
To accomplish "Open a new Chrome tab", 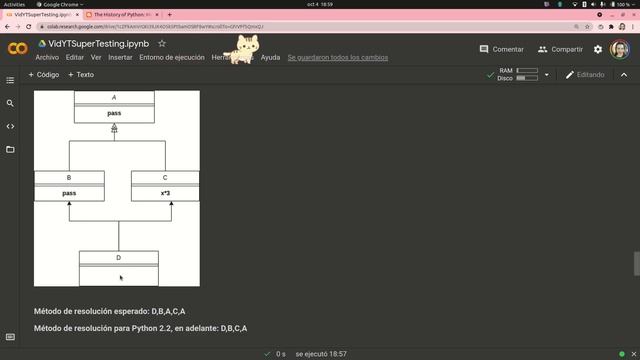I will [169, 15].
